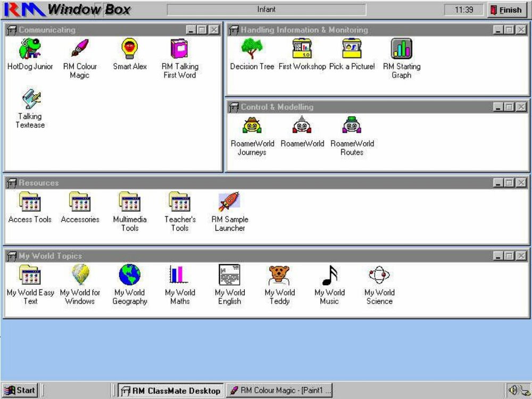The image size is (532, 399).
Task: Switch to RM ClassMate Desktop taskbar button
Action: click(x=171, y=390)
